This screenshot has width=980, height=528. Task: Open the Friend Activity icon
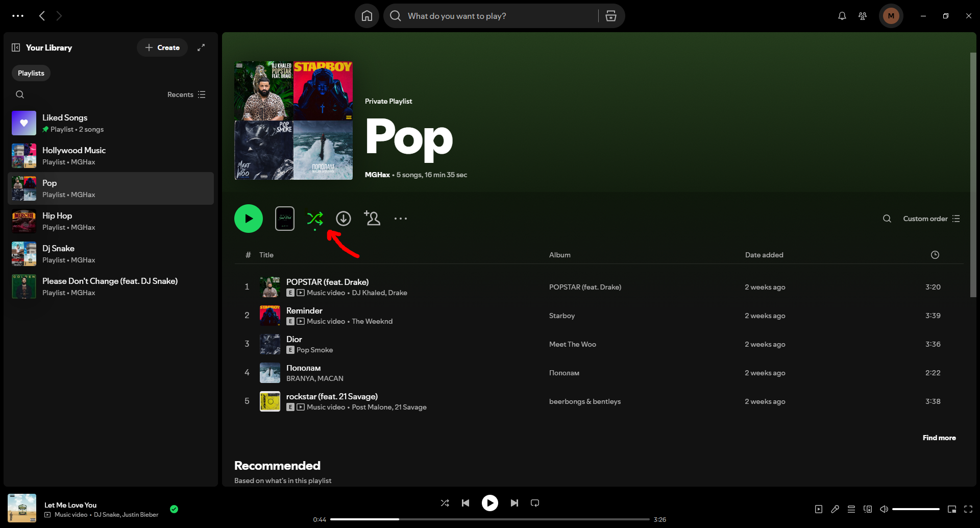click(863, 16)
